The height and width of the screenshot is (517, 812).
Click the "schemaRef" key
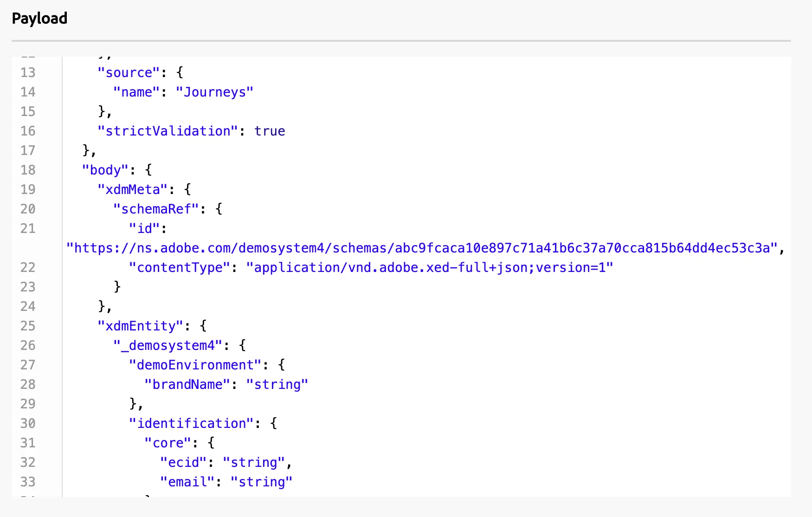pos(156,209)
